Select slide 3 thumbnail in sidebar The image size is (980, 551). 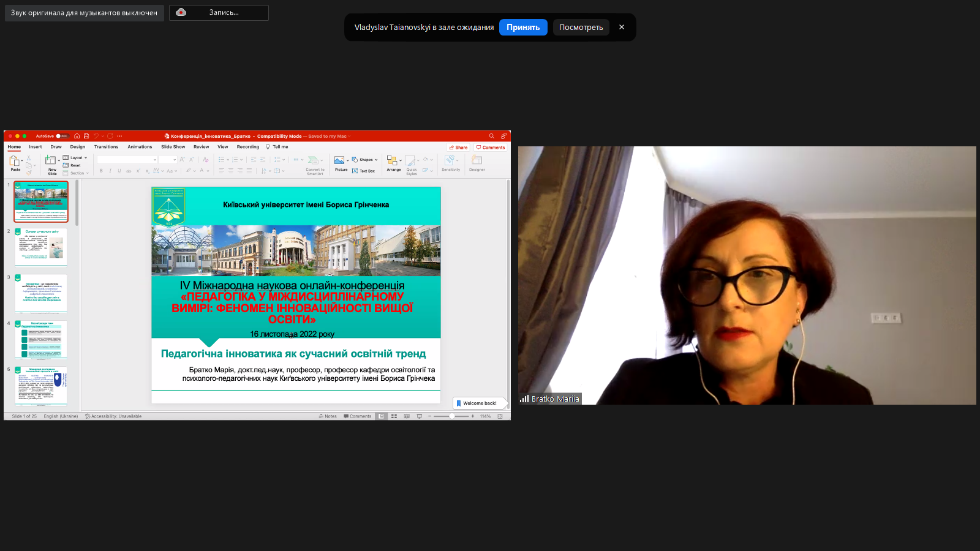pyautogui.click(x=41, y=293)
